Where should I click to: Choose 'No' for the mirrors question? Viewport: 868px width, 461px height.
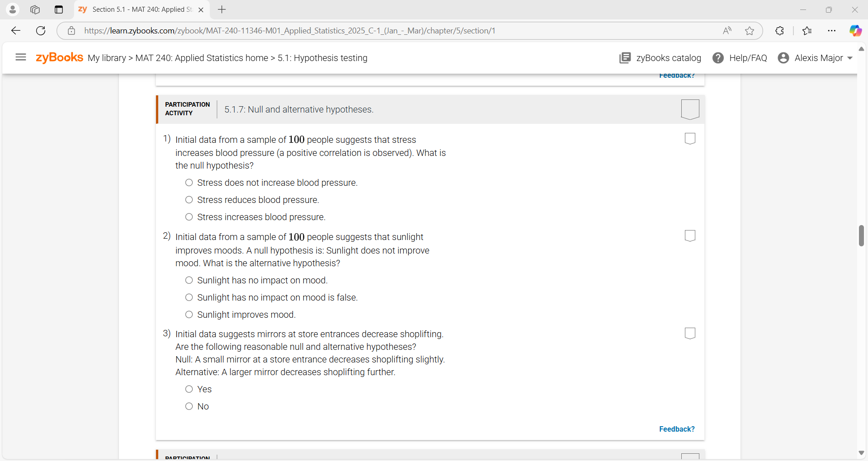click(189, 406)
